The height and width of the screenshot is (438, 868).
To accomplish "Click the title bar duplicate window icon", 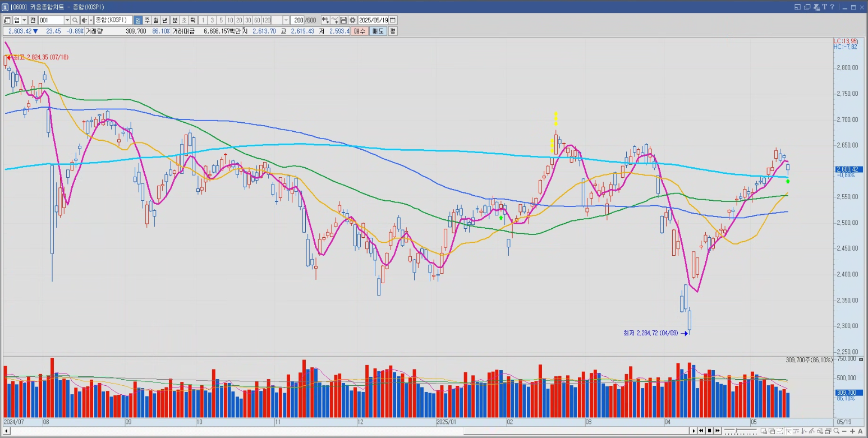I will click(807, 7).
